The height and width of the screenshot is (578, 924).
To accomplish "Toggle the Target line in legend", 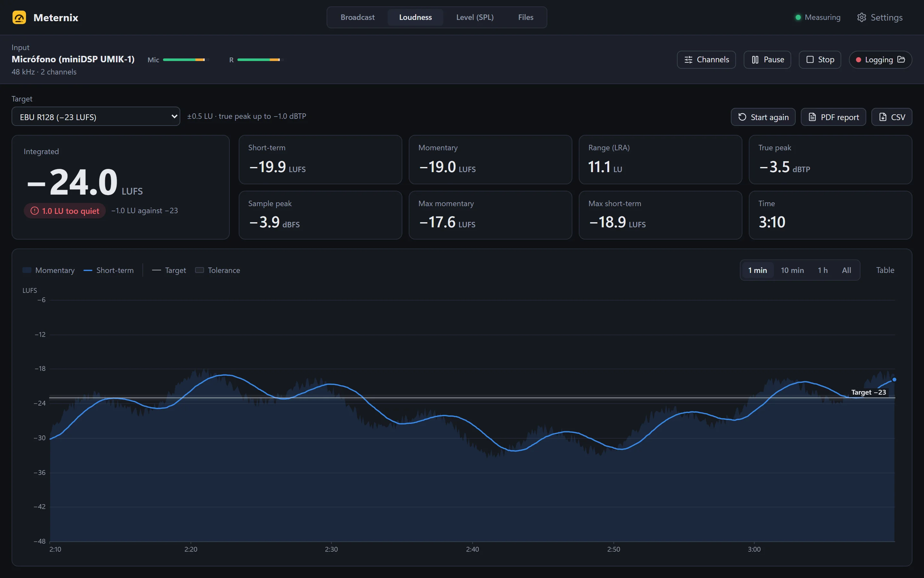I will tap(169, 270).
